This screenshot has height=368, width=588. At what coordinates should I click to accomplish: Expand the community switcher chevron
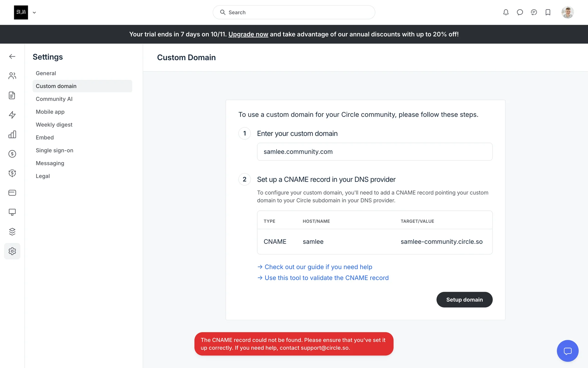34,13
